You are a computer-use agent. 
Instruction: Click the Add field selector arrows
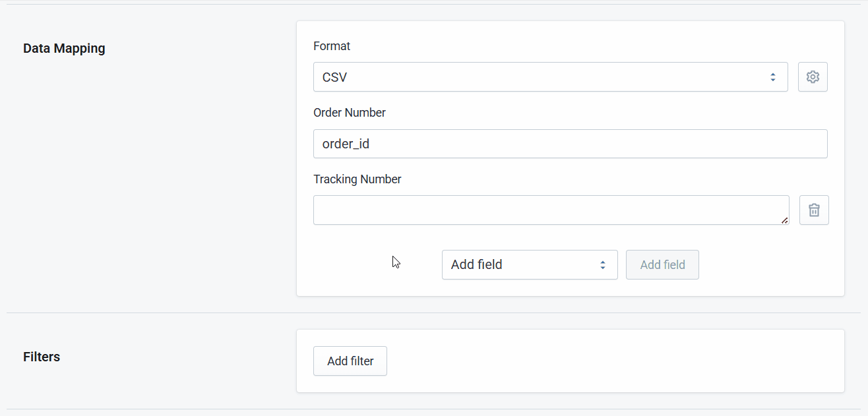point(602,264)
